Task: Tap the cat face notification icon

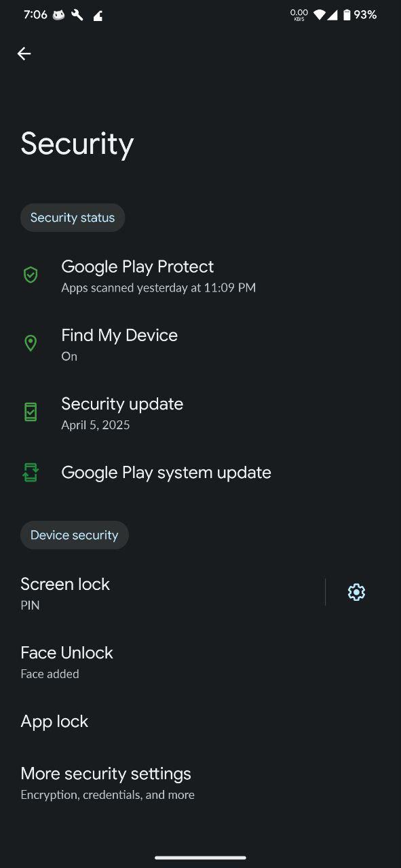Action: (x=59, y=14)
